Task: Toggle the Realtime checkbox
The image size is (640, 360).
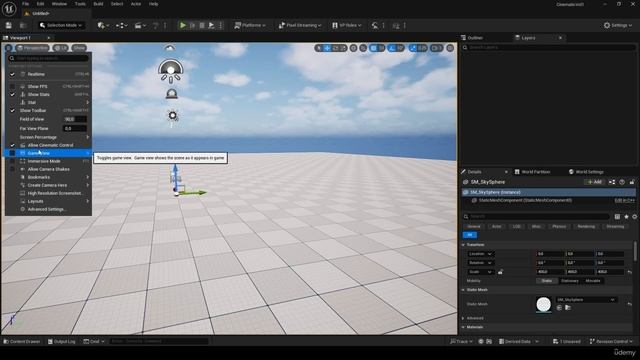Action: [12, 74]
